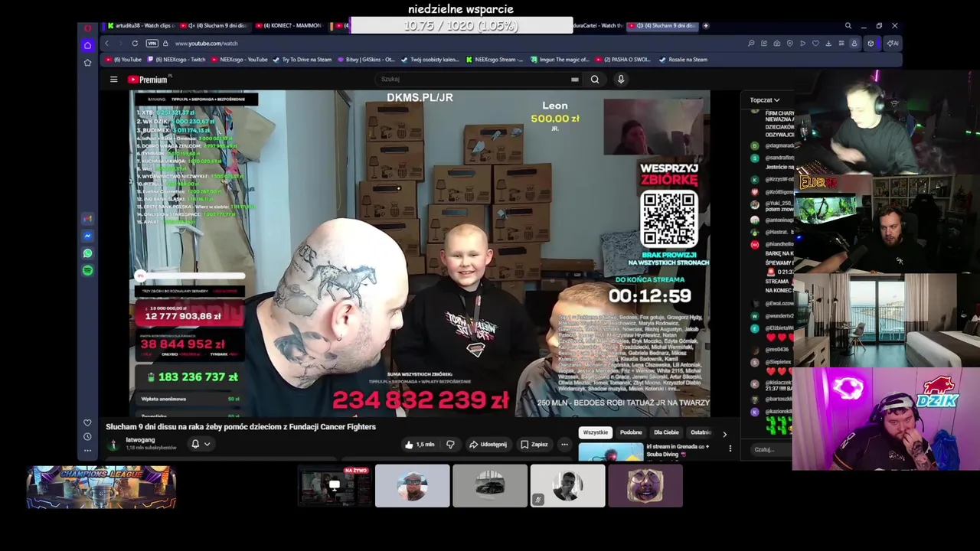
Task: Click the find-in-page magnifier in the address bar
Action: click(x=751, y=44)
